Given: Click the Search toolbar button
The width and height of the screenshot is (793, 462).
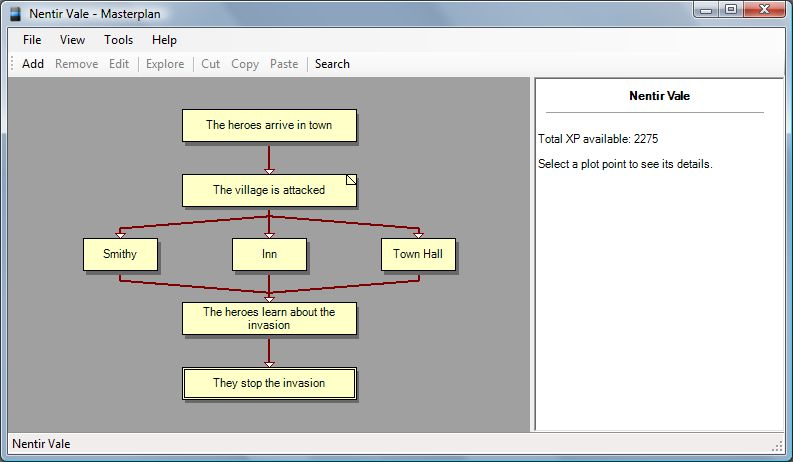Looking at the screenshot, I should point(332,64).
